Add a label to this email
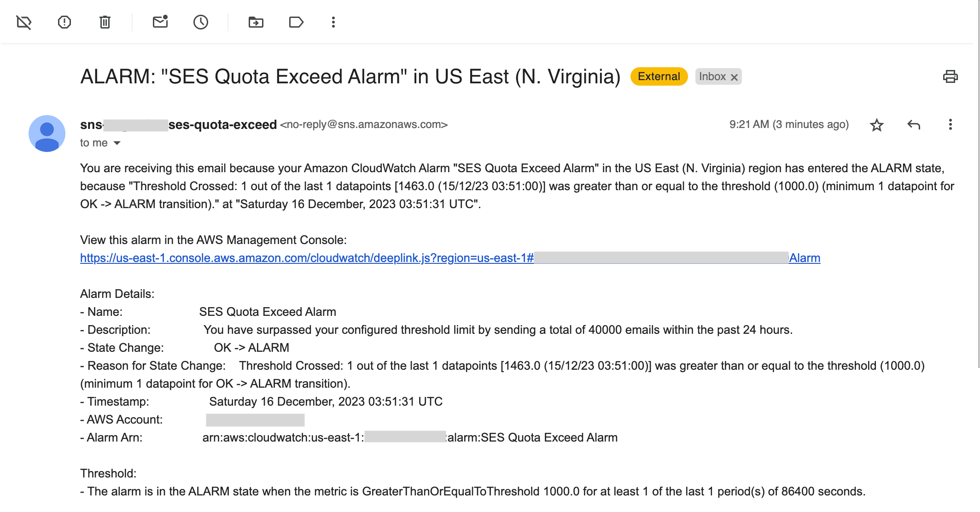The height and width of the screenshot is (512, 980). [x=296, y=22]
